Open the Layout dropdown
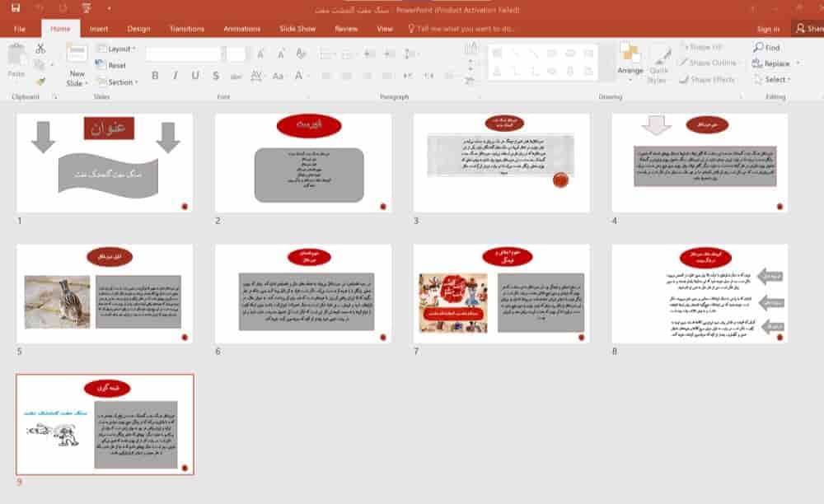 116,49
